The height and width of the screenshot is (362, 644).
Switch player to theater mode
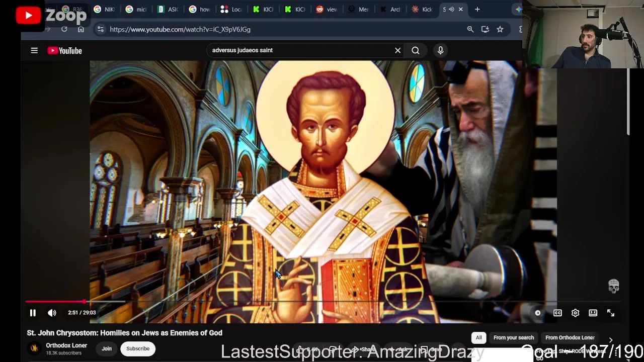click(593, 313)
